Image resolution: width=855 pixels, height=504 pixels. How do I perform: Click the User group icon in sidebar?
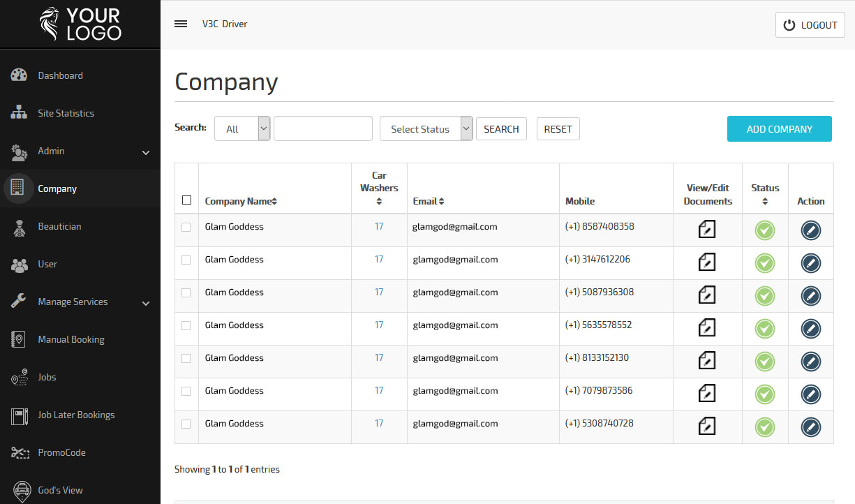[x=19, y=265]
